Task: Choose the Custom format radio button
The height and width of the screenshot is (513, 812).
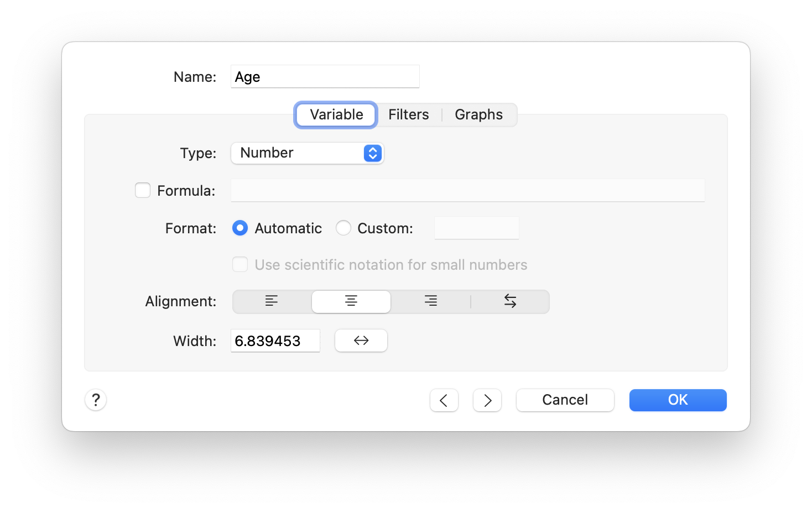Action: tap(343, 228)
